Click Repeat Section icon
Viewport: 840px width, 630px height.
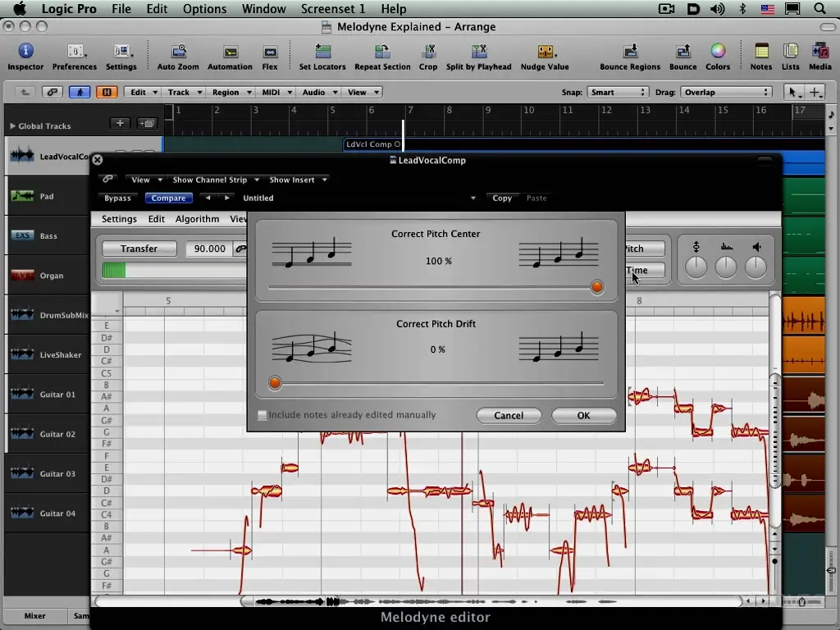(382, 51)
